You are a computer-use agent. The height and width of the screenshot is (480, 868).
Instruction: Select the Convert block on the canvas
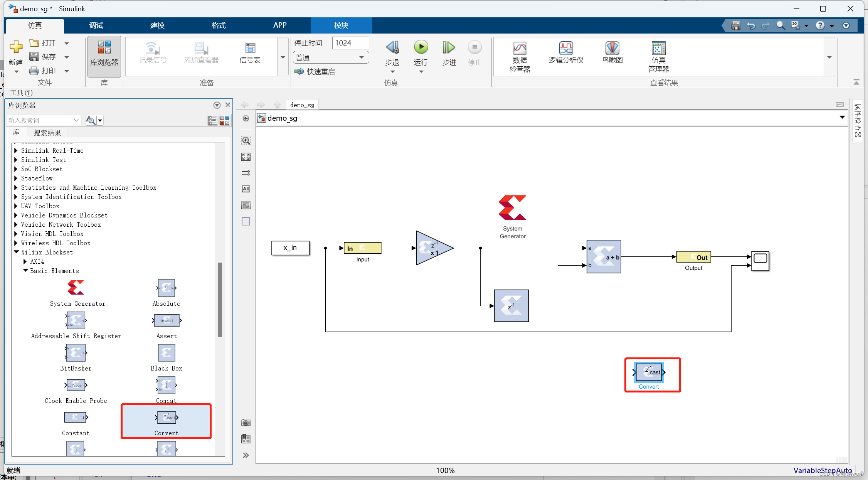pos(649,372)
